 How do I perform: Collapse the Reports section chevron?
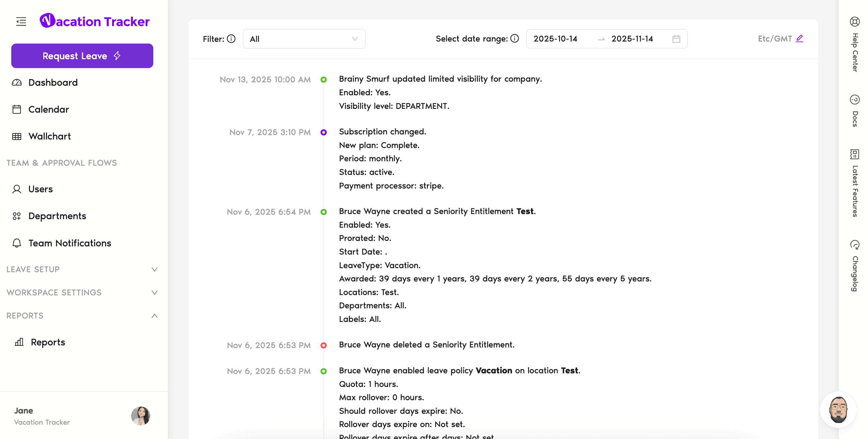155,315
